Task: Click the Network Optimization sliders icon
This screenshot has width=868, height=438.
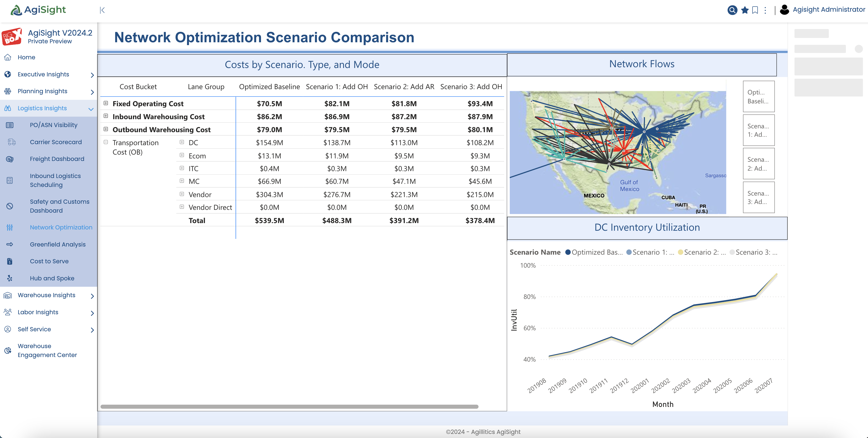Action: (x=10, y=227)
